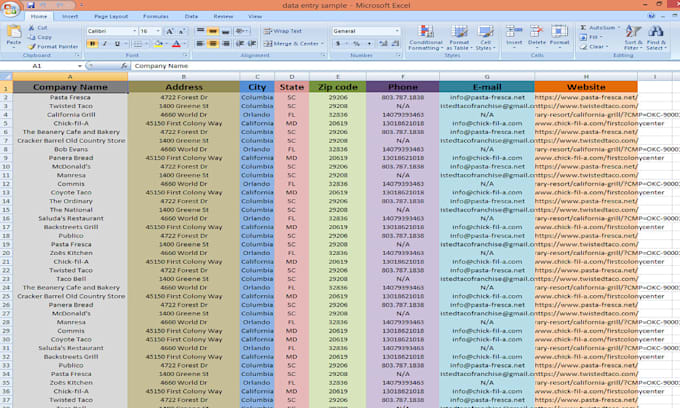Select the Website header cell

click(x=586, y=87)
